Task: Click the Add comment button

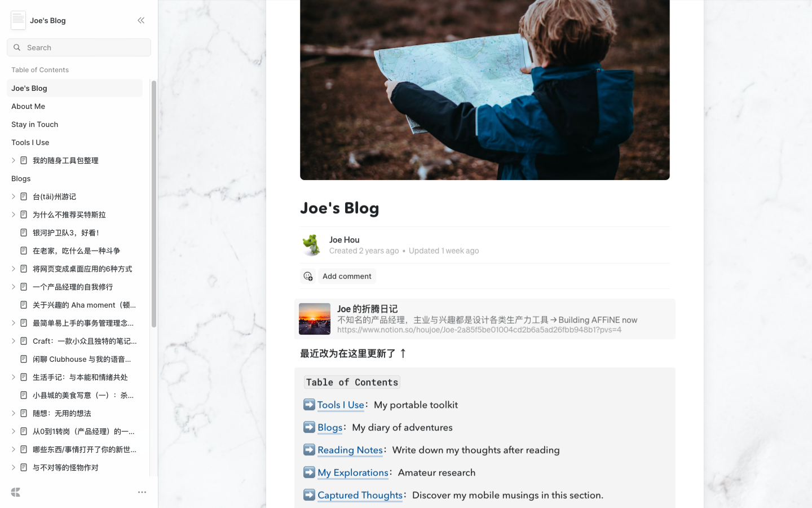Action: [x=347, y=276]
